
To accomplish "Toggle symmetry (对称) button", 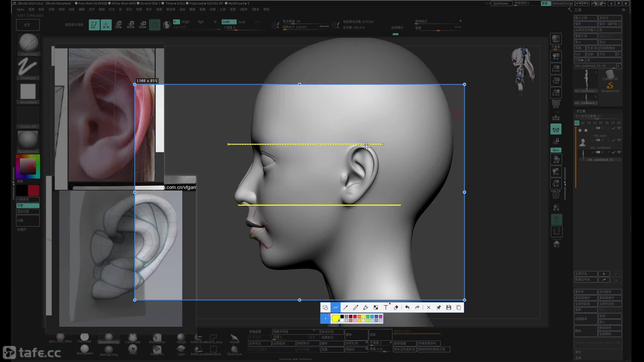I will pos(556,129).
